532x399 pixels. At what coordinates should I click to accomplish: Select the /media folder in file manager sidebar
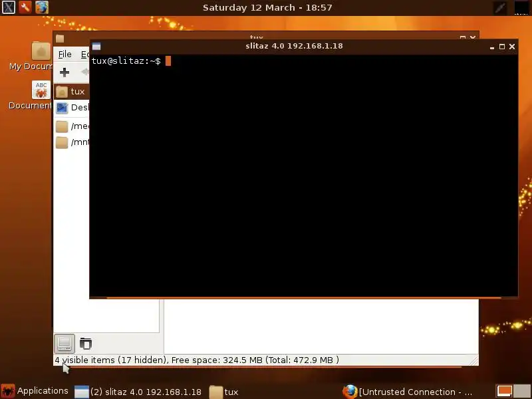(x=72, y=126)
